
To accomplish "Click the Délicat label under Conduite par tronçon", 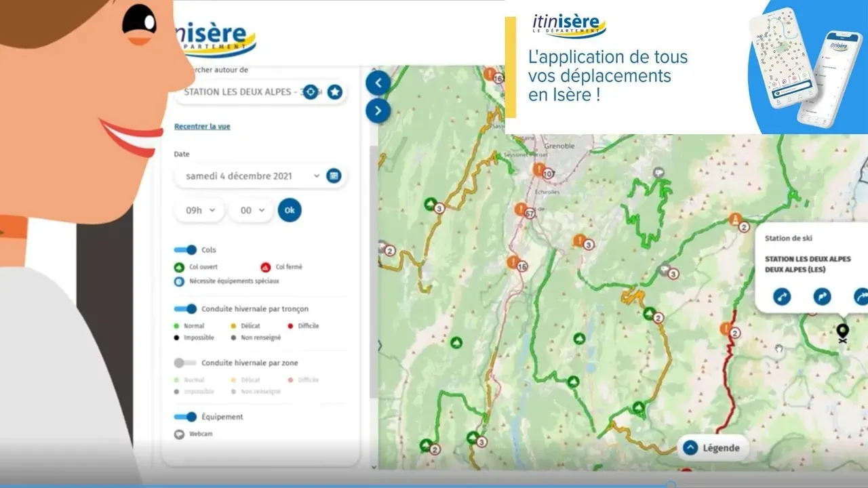I will point(250,326).
